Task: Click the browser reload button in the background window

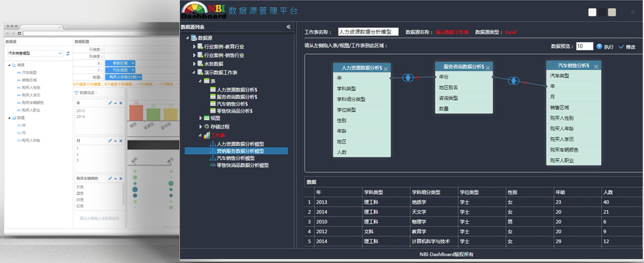Action: (x=19, y=33)
